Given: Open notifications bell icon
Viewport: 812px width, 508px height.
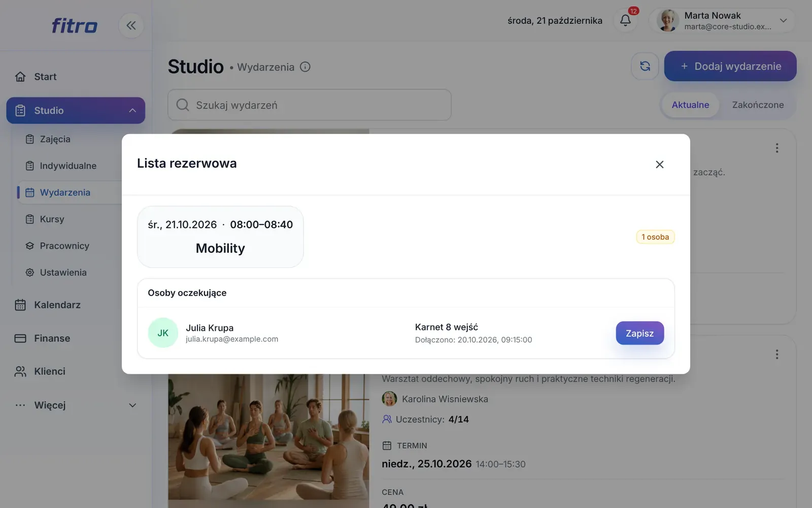Looking at the screenshot, I should [625, 20].
